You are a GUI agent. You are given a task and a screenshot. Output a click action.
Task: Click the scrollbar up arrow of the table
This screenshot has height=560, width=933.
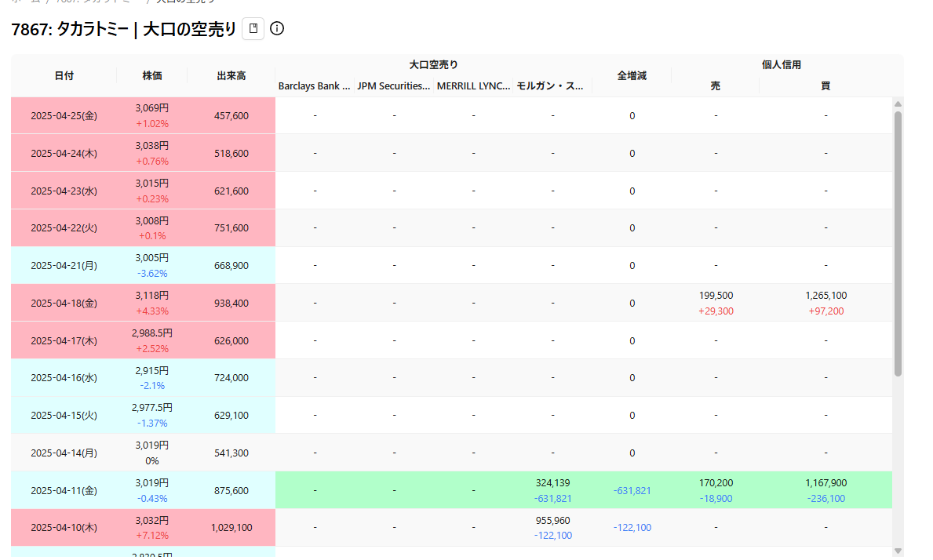click(898, 104)
